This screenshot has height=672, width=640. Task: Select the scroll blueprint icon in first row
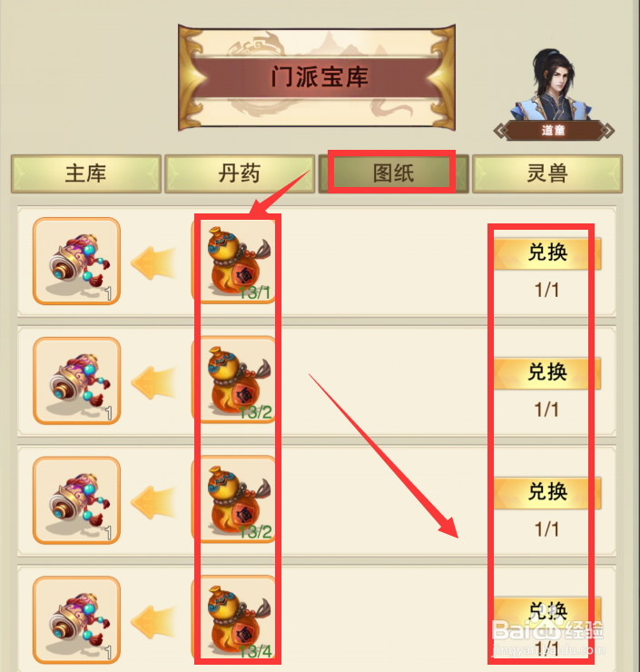click(x=76, y=261)
